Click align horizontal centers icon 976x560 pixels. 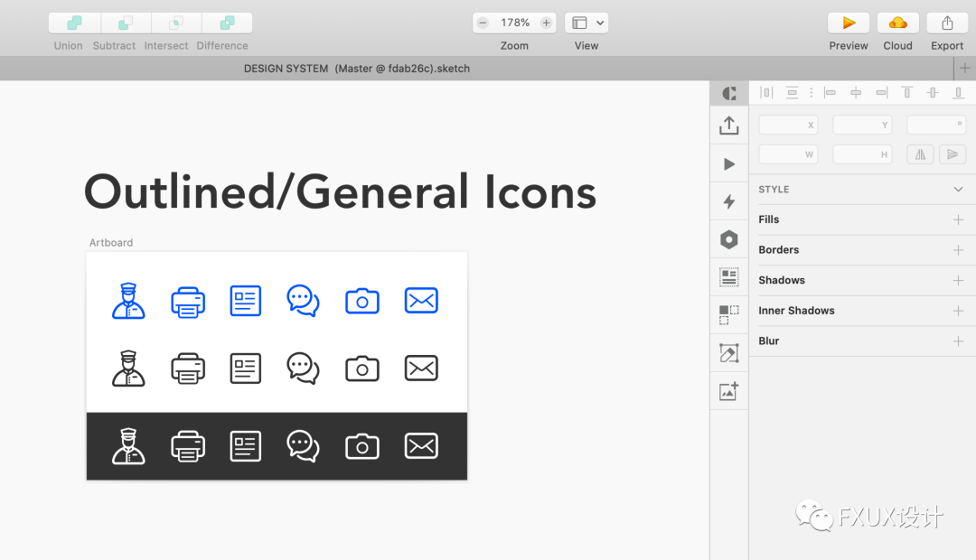pos(856,93)
